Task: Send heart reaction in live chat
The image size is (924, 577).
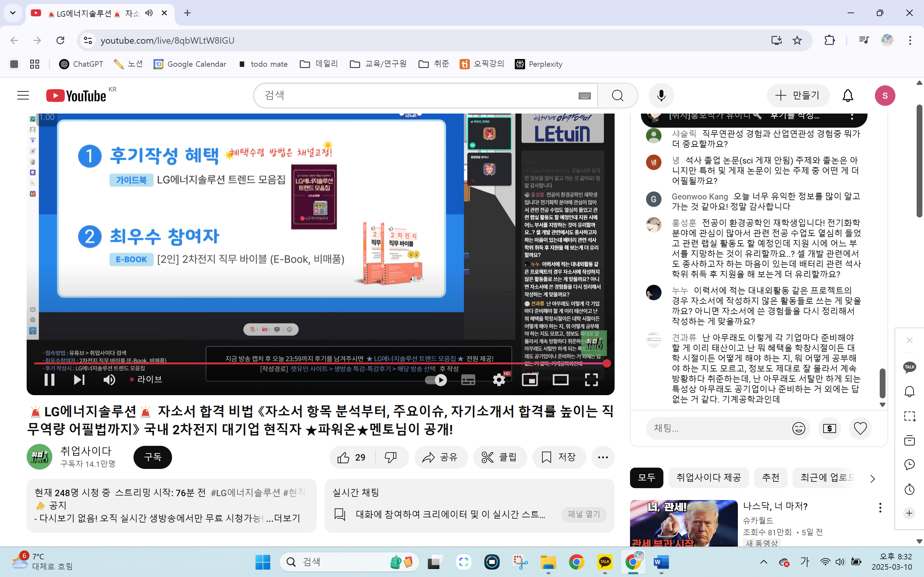Action: 860,428
